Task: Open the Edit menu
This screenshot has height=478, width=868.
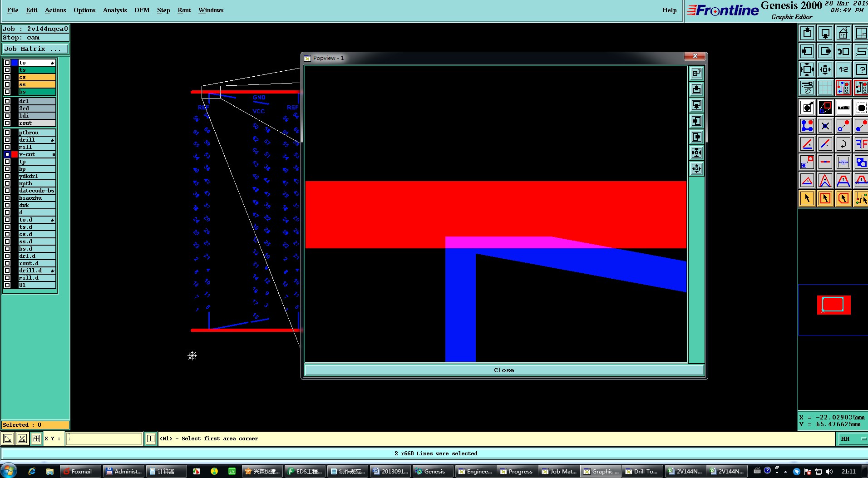Action: 32,10
